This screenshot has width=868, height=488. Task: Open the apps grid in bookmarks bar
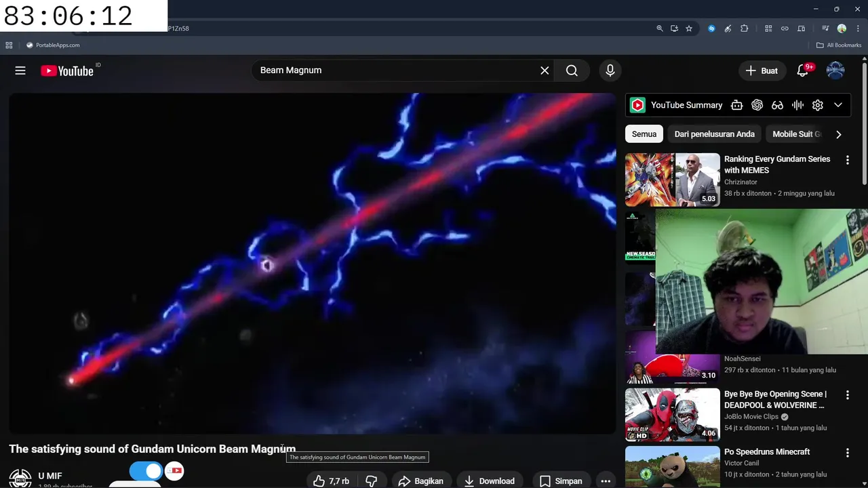pos(9,45)
